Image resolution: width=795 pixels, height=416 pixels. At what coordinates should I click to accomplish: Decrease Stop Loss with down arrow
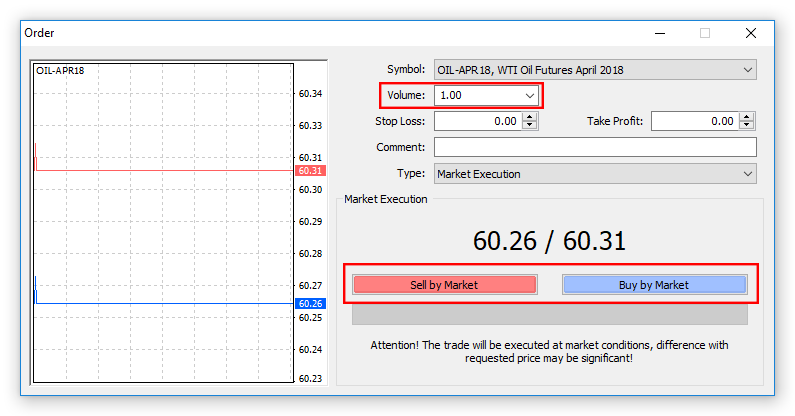pos(530,125)
